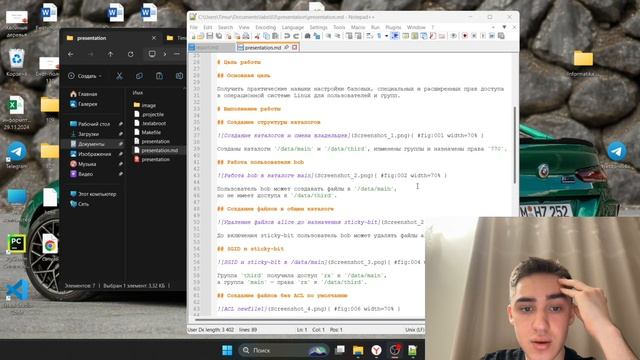Open the Document Map panel icon
640x360 pixels.
(414, 36)
